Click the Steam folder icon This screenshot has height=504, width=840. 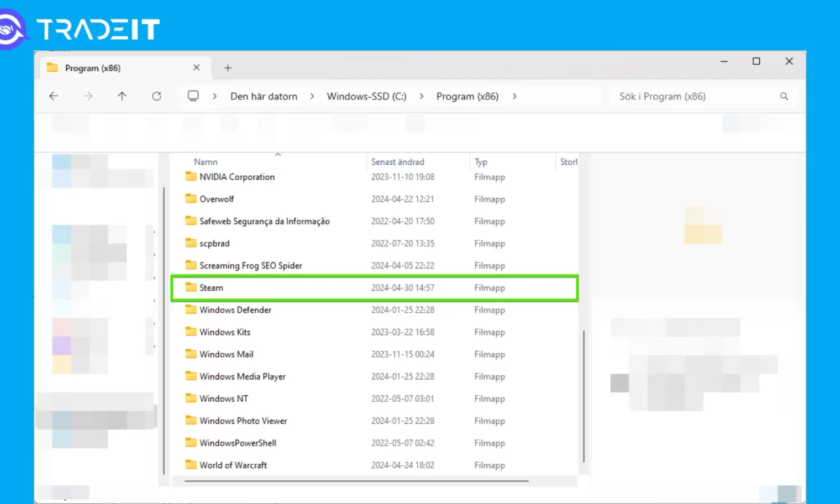point(191,287)
